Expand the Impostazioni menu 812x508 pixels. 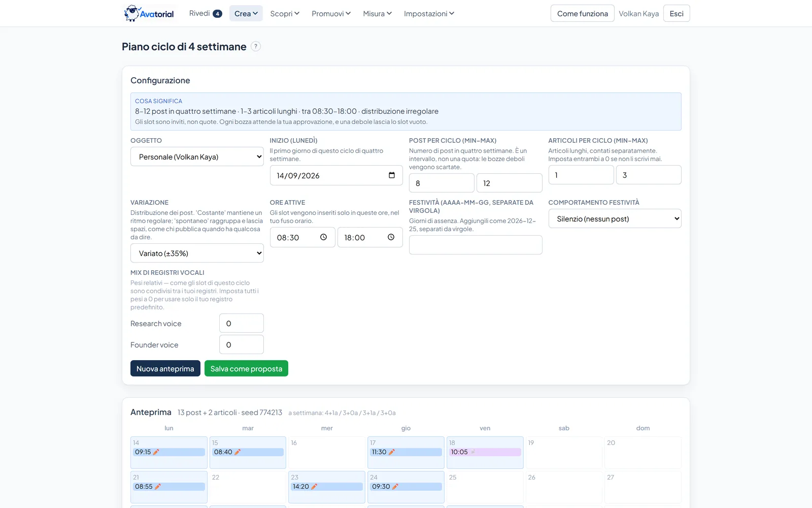point(429,13)
